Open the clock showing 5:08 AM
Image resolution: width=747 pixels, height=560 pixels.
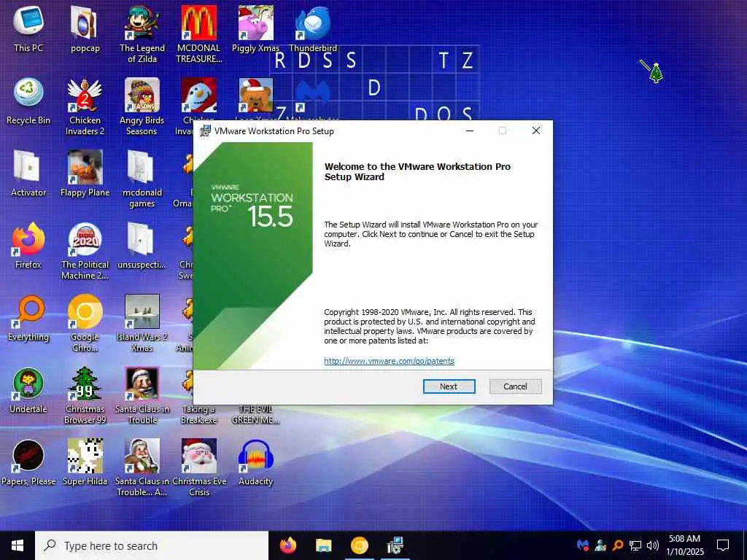click(x=684, y=545)
